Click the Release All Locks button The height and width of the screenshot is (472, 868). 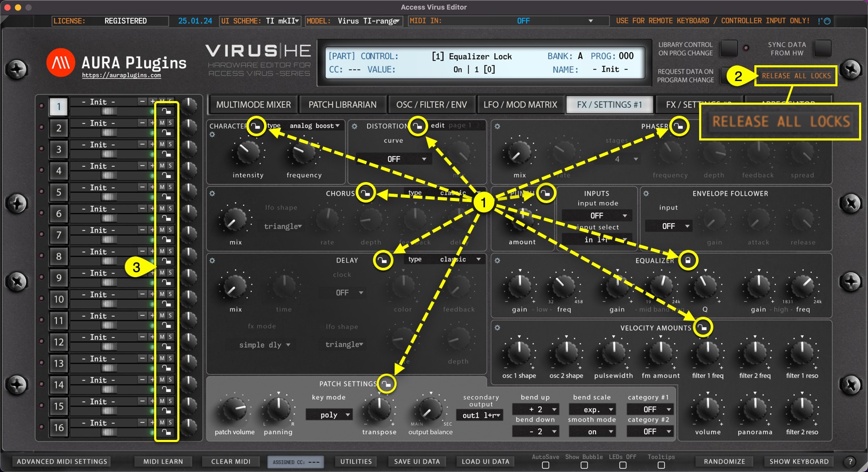click(796, 76)
